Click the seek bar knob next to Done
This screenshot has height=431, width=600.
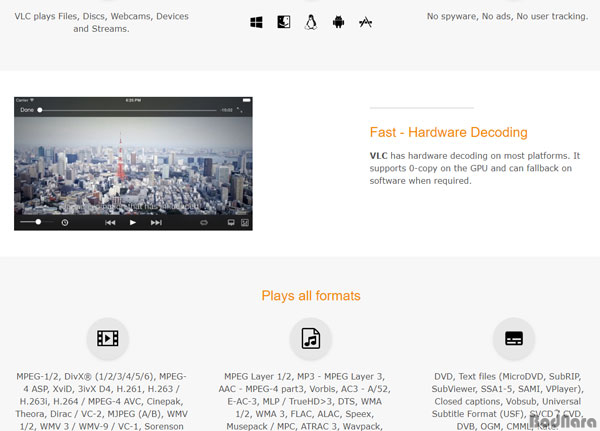40,110
